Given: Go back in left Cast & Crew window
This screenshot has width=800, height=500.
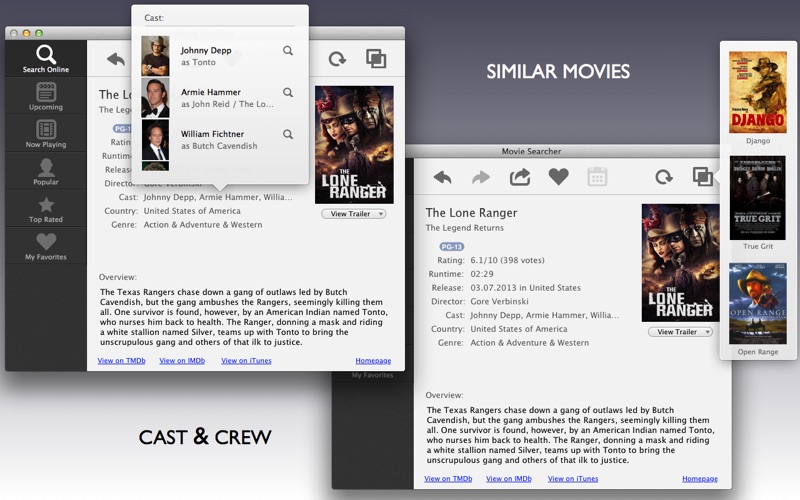Looking at the screenshot, I should click(x=116, y=59).
